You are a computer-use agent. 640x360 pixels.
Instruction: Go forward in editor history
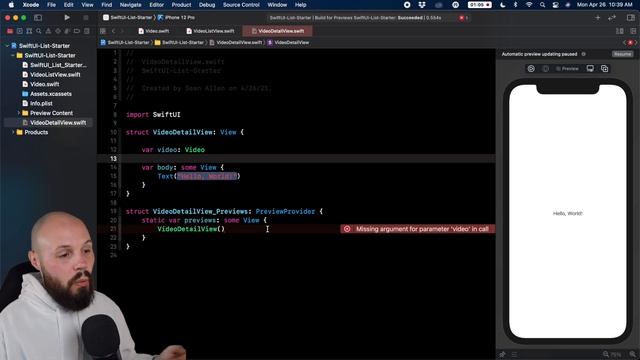pos(122,31)
